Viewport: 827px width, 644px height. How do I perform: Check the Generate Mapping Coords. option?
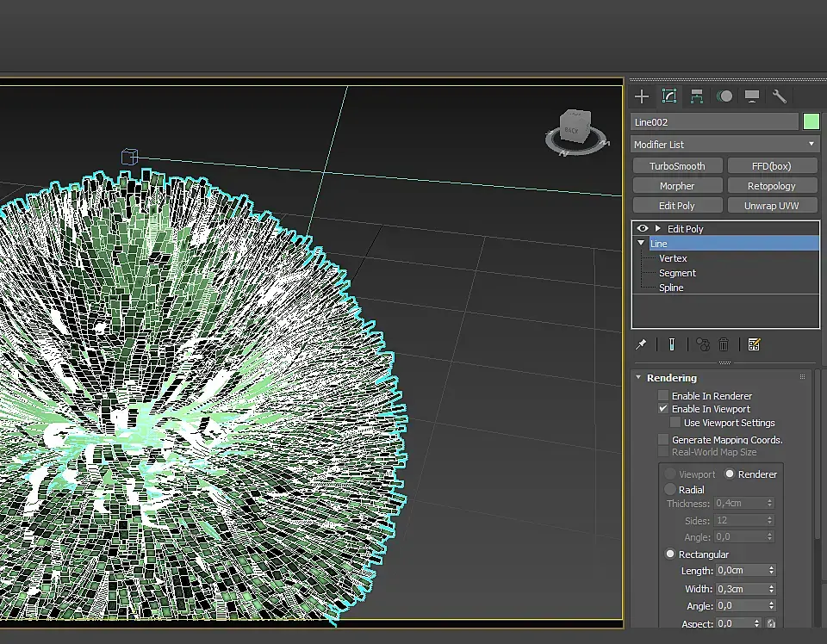[x=663, y=440]
